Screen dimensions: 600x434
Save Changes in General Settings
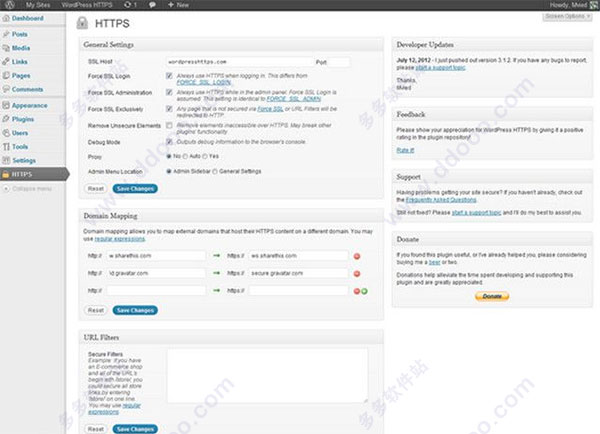135,189
